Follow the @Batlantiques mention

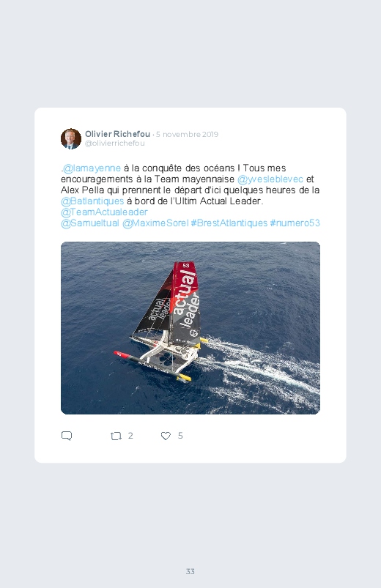pos(92,201)
